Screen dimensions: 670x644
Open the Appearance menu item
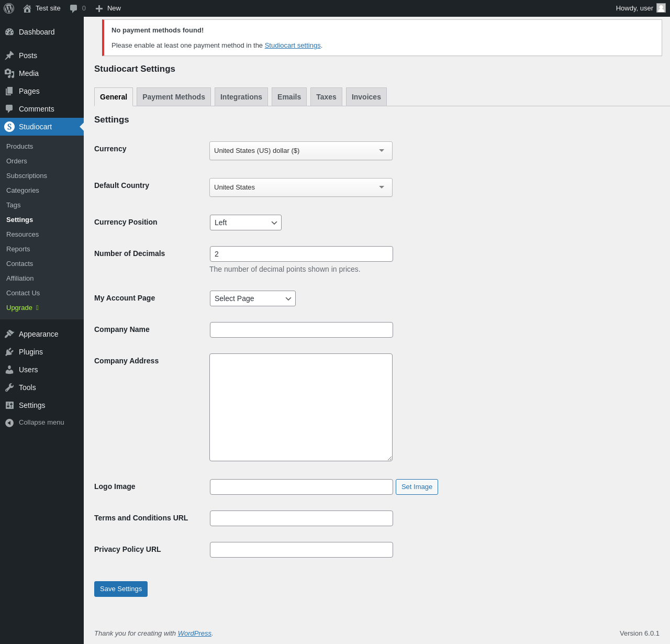(x=42, y=334)
